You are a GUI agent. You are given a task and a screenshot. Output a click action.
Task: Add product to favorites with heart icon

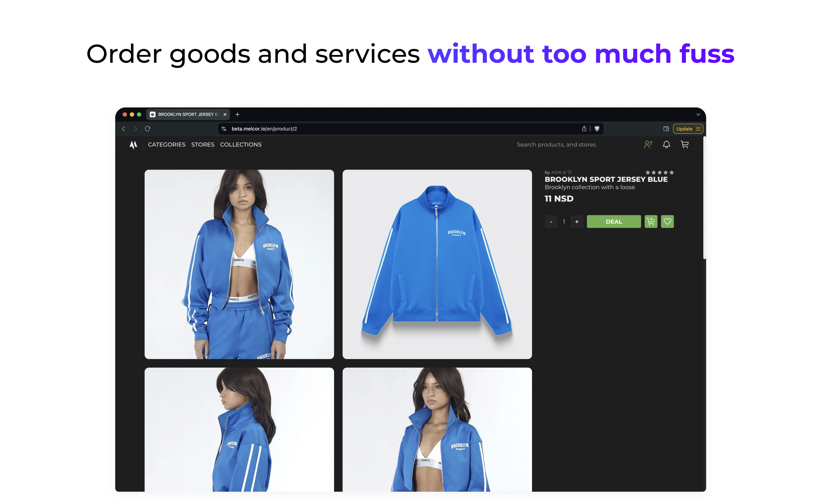tap(667, 222)
